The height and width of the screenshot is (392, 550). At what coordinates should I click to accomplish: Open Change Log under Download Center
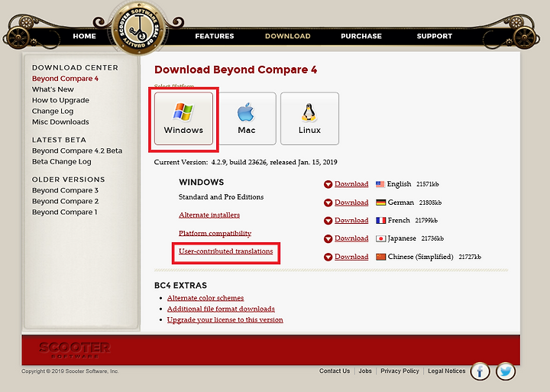pos(53,112)
